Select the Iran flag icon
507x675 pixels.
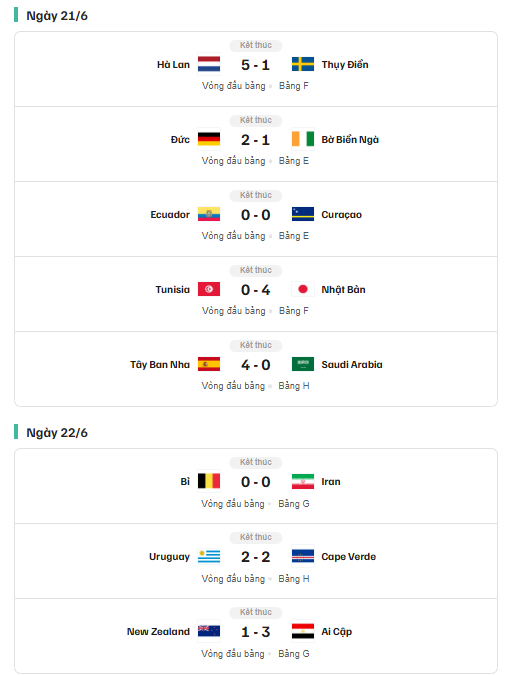(303, 481)
